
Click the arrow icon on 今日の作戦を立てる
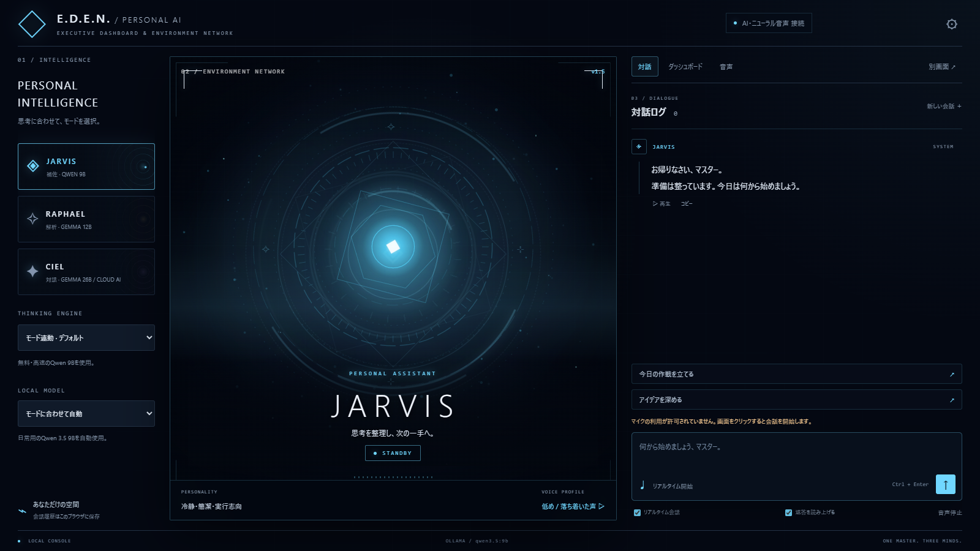tap(952, 375)
